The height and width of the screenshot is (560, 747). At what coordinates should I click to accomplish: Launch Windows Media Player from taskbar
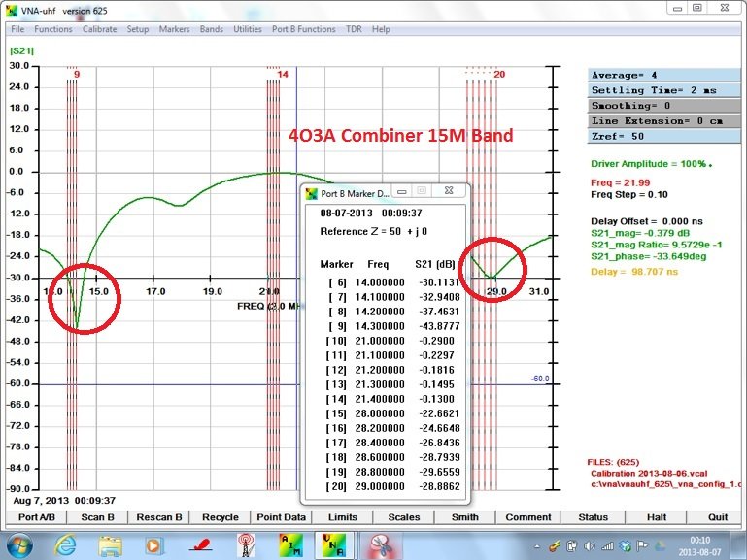tap(153, 544)
